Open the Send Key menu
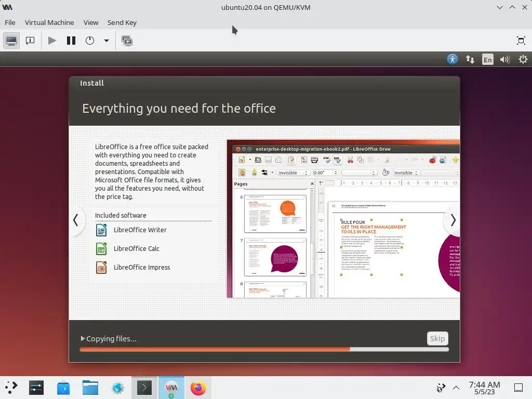 pyautogui.click(x=122, y=22)
